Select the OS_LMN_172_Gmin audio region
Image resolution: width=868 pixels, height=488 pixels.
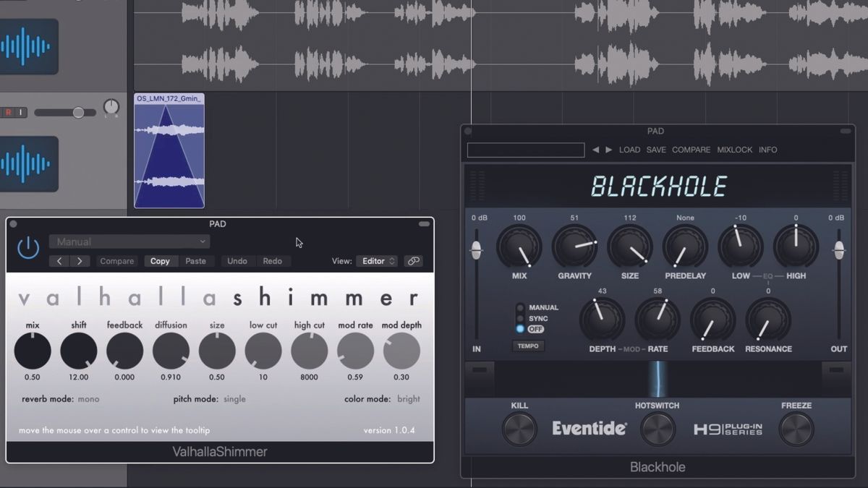169,152
